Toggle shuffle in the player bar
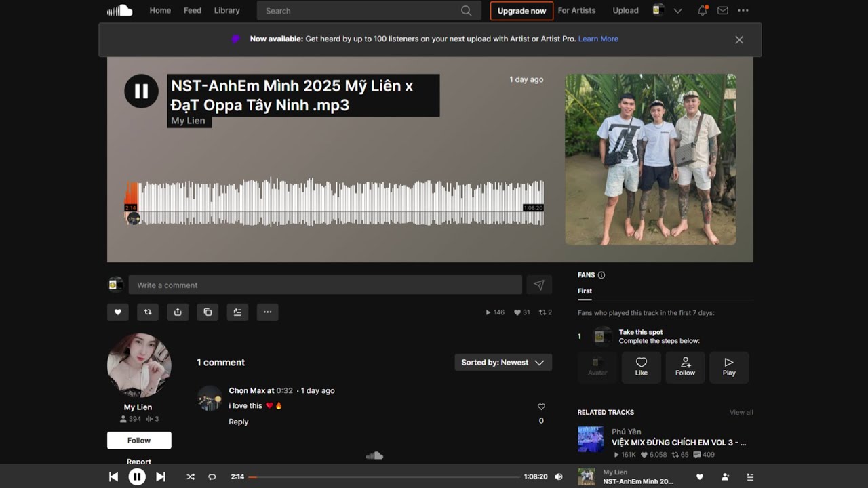The width and height of the screenshot is (868, 488). 191,476
